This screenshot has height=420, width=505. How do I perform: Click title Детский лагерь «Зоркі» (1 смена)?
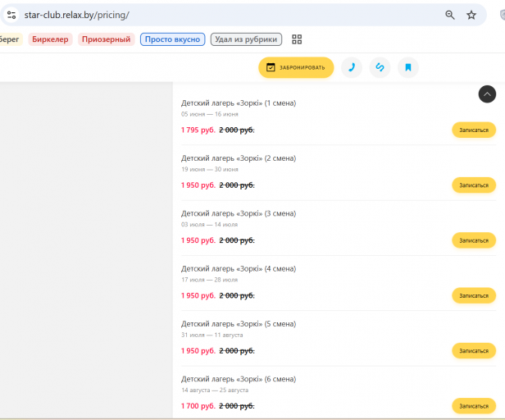click(239, 103)
